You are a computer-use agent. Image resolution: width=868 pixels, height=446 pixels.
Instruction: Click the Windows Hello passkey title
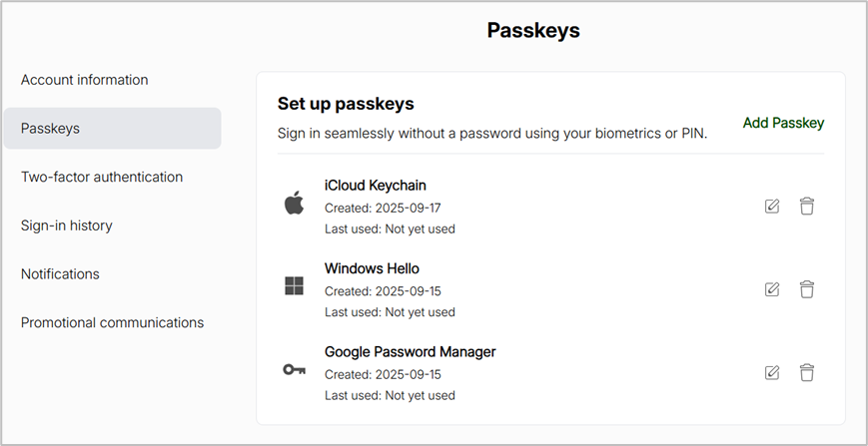[x=372, y=268]
